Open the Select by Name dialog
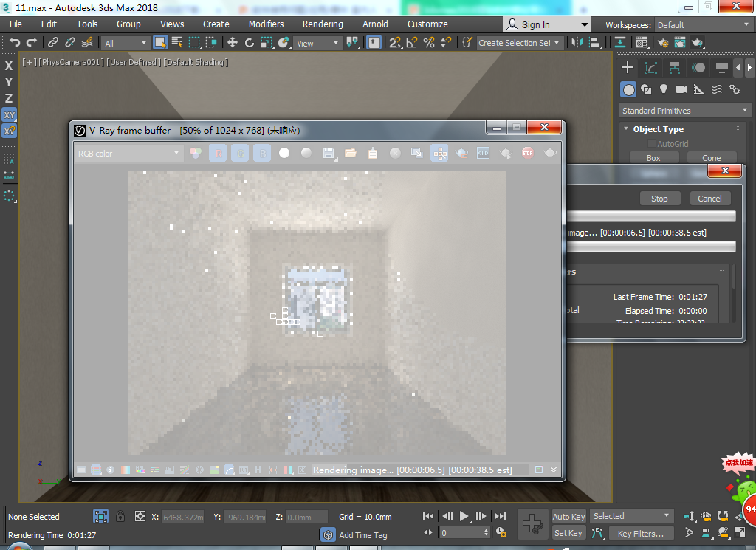Screen dimensions: 756x550 pyautogui.click(x=177, y=42)
